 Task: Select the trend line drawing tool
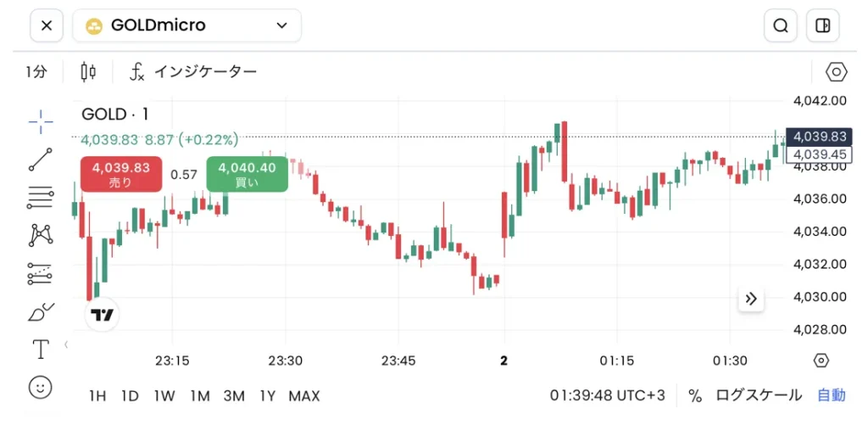coord(41,160)
